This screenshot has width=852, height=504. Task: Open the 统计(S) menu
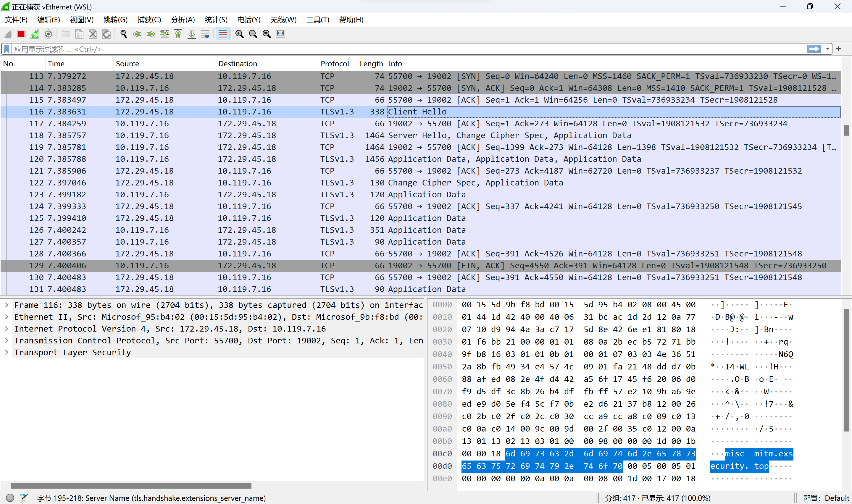216,20
